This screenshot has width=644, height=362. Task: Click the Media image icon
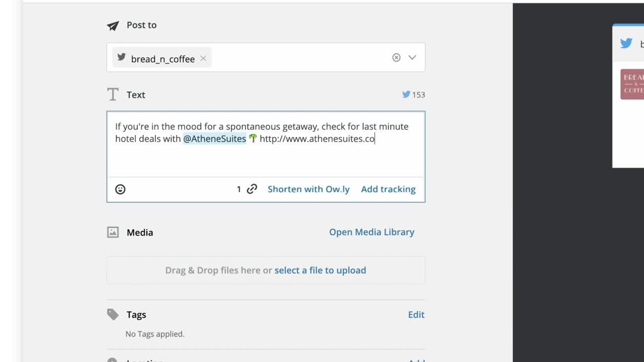pyautogui.click(x=113, y=232)
